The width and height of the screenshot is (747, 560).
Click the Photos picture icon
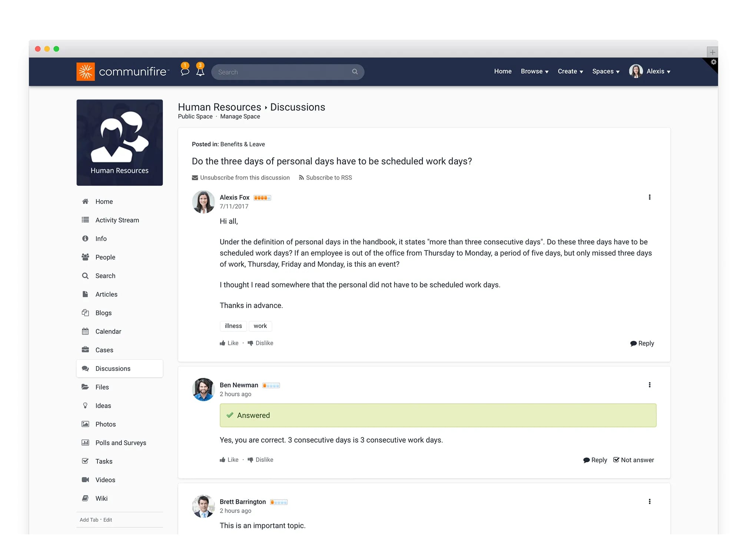click(85, 424)
